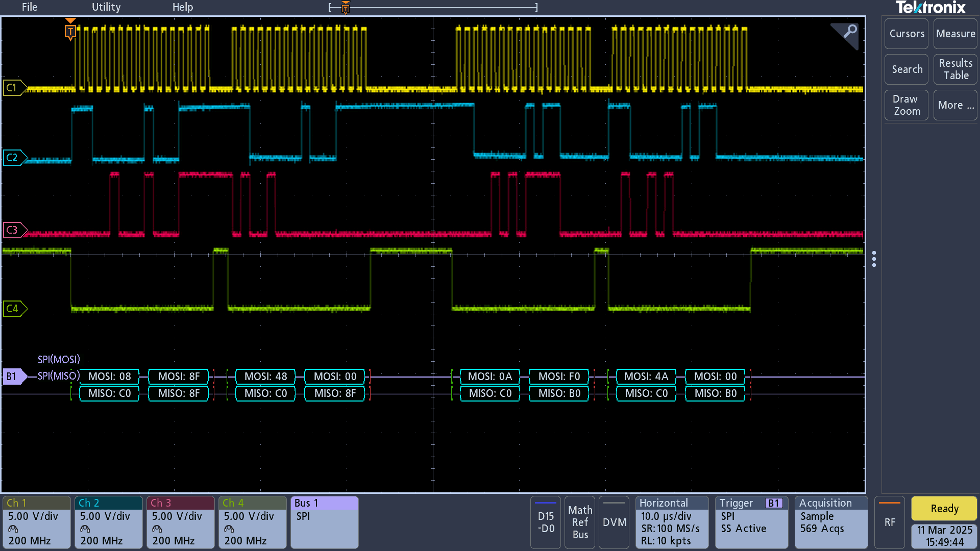Screen dimensions: 980x551
Task: Click the C2 channel handle marker
Action: pyautogui.click(x=13, y=158)
